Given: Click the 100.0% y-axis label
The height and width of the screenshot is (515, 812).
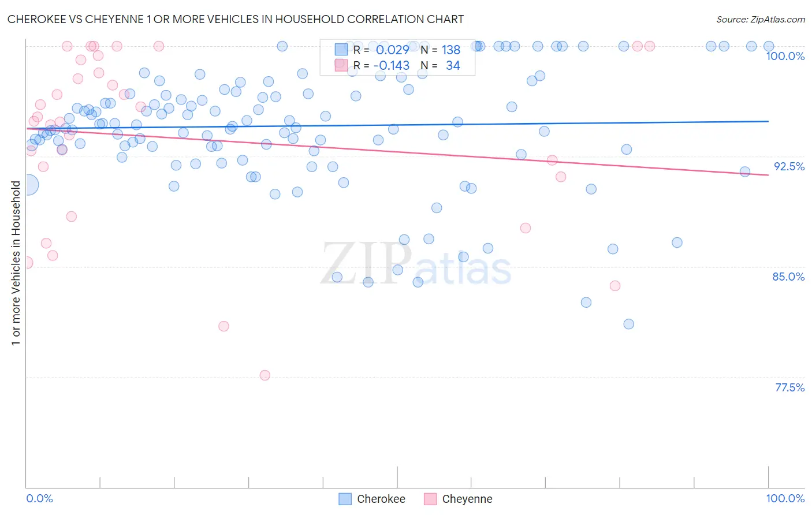Looking at the screenshot, I should (785, 56).
